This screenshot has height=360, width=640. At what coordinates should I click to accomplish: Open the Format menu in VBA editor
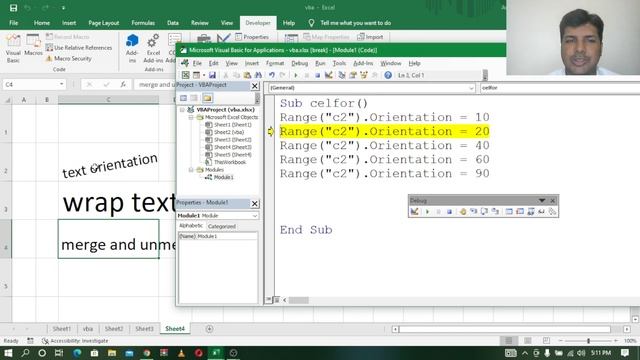(x=275, y=63)
